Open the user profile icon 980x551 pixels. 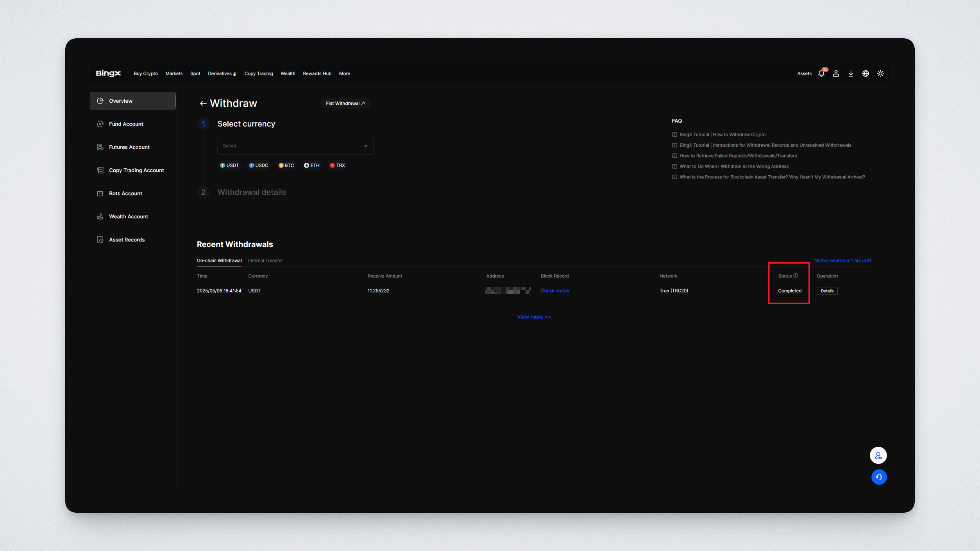836,73
